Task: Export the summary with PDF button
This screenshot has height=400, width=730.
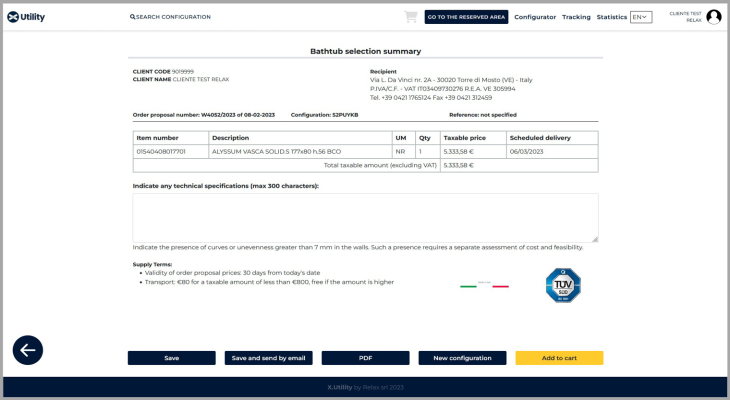Action: tap(365, 358)
